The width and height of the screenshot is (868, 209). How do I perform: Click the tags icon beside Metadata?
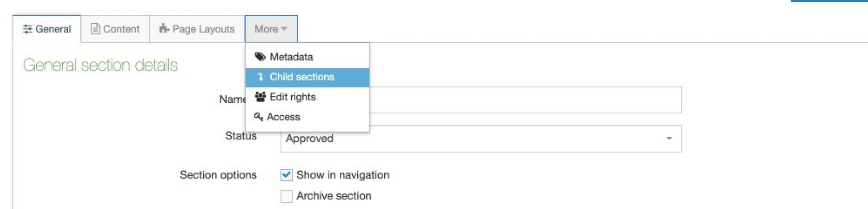tap(260, 57)
